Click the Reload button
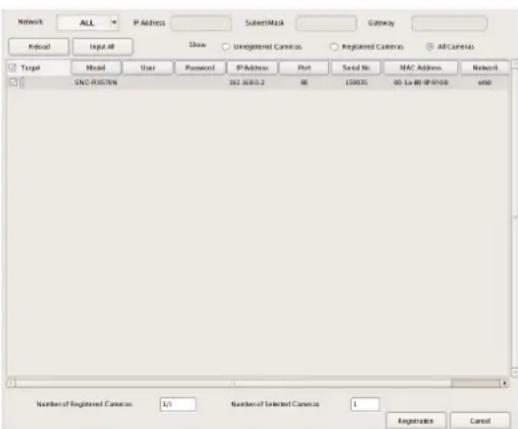This screenshot has height=429, width=518. point(39,47)
